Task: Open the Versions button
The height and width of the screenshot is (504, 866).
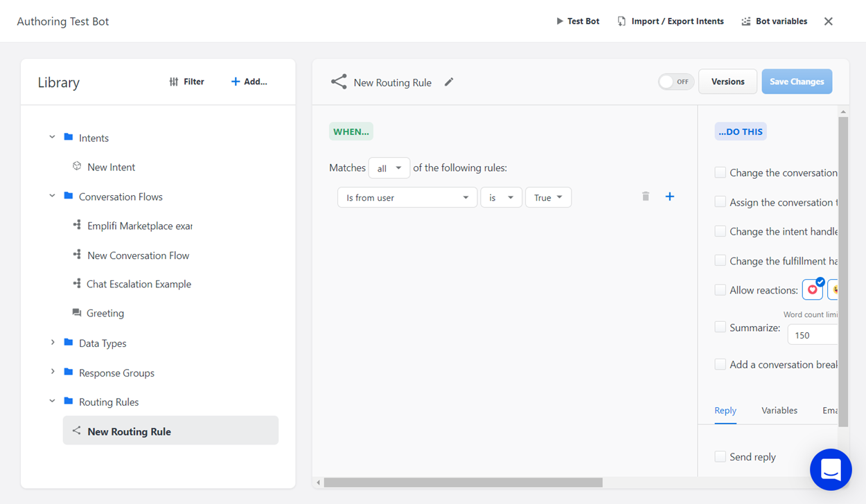Action: [x=727, y=82]
